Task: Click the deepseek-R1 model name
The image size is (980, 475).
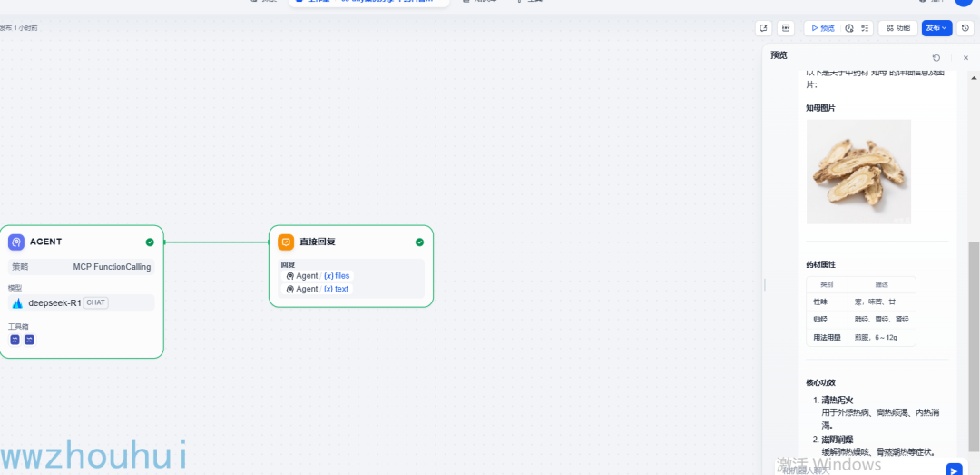Action: point(55,303)
